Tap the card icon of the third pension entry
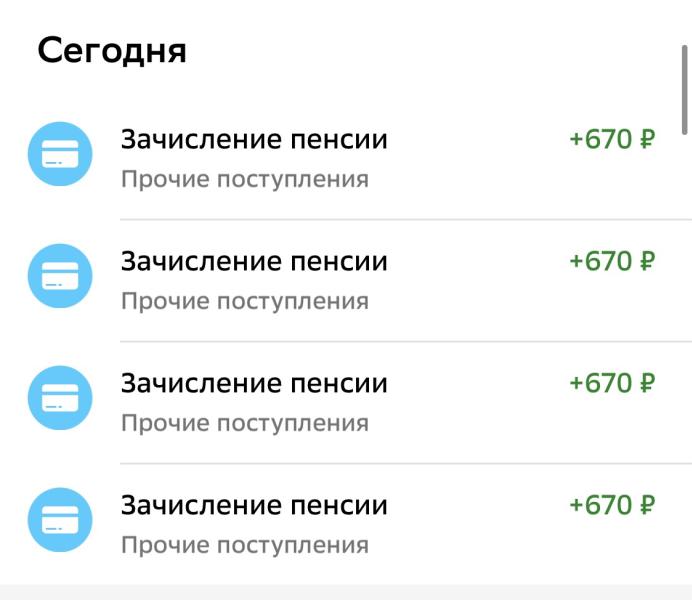This screenshot has height=600, width=692. (x=60, y=398)
